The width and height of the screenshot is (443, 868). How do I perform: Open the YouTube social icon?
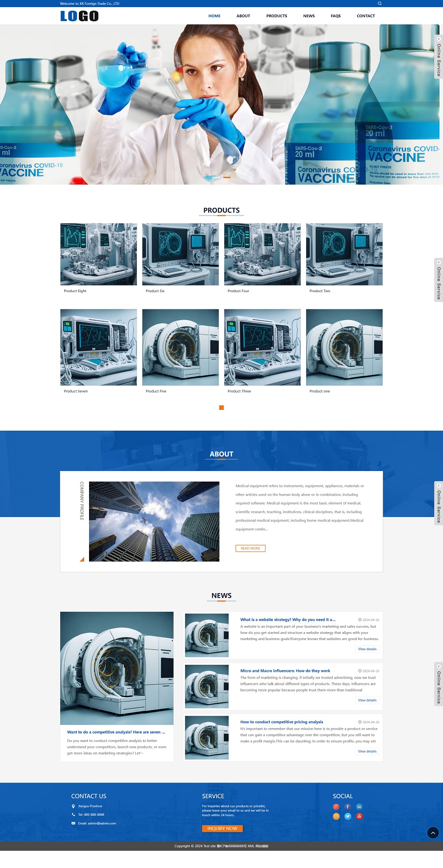[x=359, y=816]
